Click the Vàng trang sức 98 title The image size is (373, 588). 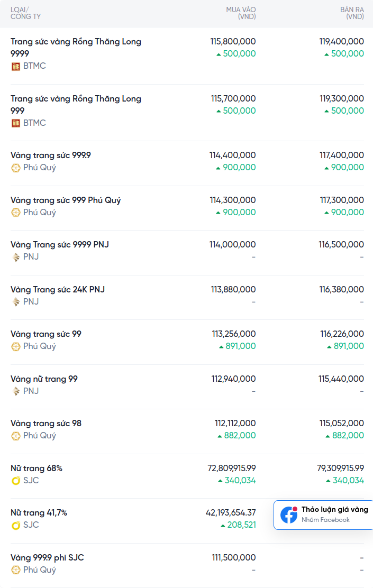click(46, 424)
